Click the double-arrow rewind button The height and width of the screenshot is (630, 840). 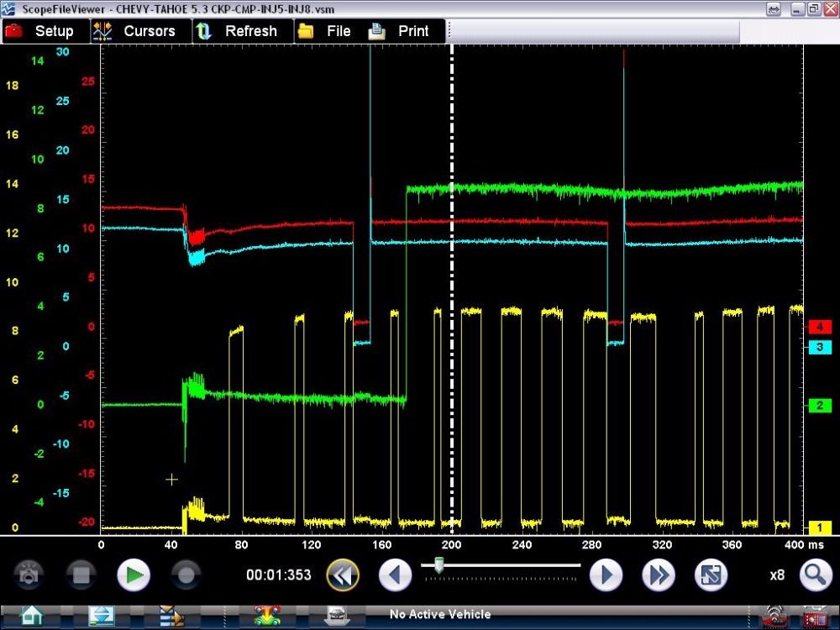[343, 575]
